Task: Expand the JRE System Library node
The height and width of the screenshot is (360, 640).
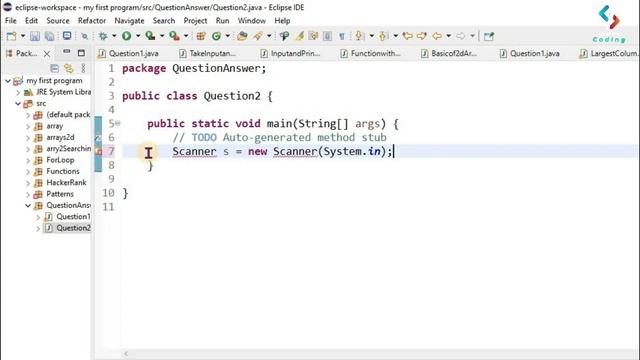Action: tap(18, 92)
